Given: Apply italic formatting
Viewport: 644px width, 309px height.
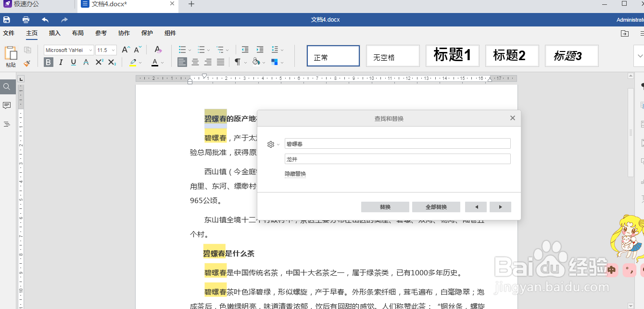Looking at the screenshot, I should point(61,62).
